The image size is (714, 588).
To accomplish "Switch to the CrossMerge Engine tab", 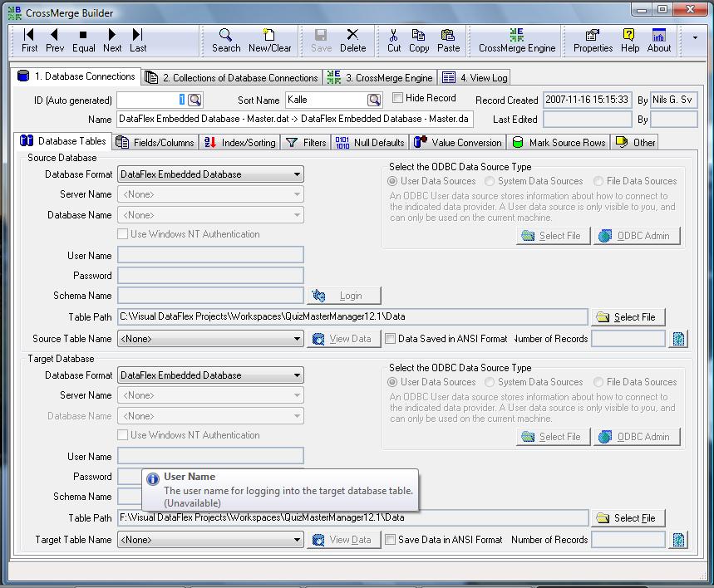I will (380, 78).
